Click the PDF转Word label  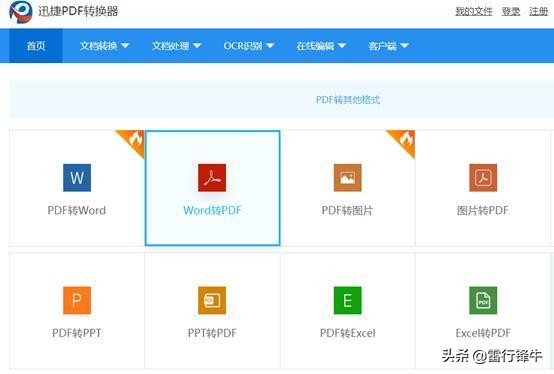tap(77, 210)
